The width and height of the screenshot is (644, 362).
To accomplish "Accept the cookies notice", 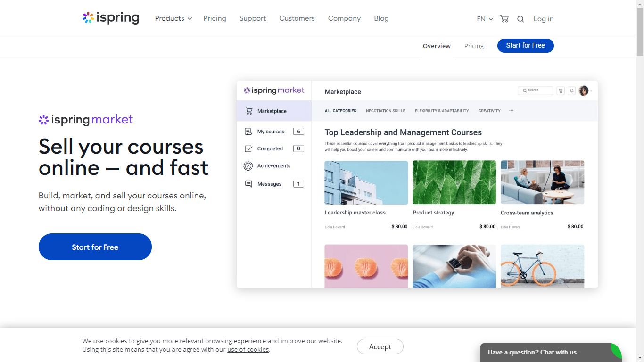I will (x=380, y=346).
